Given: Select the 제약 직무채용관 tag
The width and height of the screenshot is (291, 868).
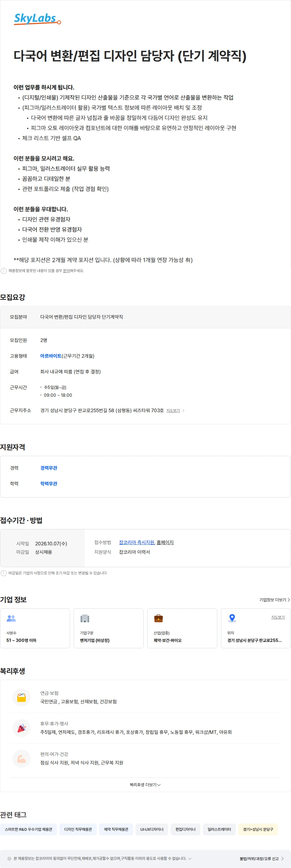Looking at the screenshot, I should click(x=116, y=829).
